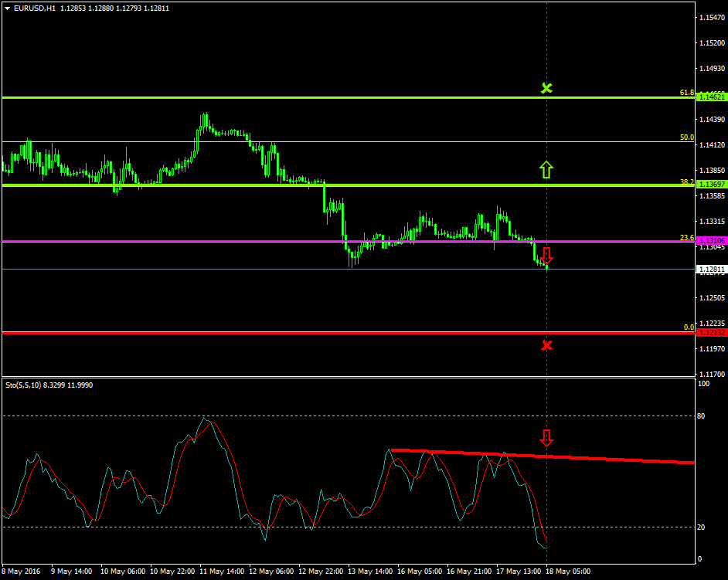This screenshot has height=580, width=728.
Task: Click the green X marker above the 61.8 level
Action: [x=547, y=88]
